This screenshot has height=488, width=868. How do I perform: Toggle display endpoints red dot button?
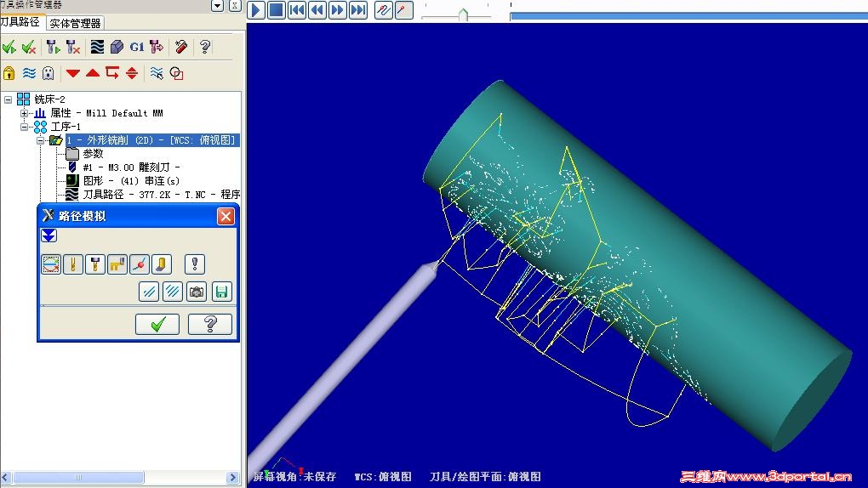click(x=139, y=264)
